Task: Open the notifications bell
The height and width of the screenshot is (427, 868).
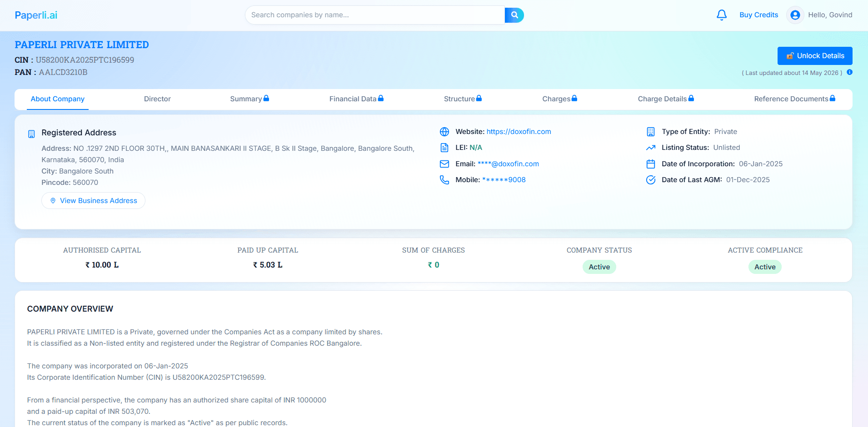Action: (x=722, y=15)
